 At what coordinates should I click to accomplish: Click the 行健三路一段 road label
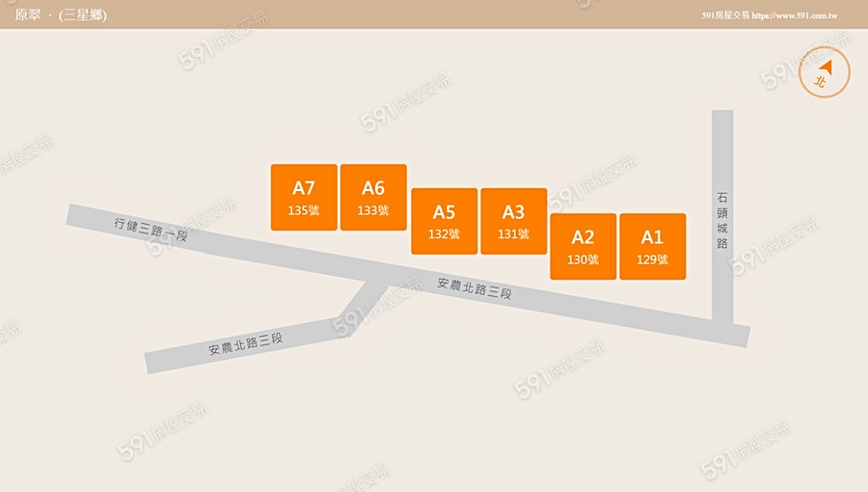coord(150,229)
